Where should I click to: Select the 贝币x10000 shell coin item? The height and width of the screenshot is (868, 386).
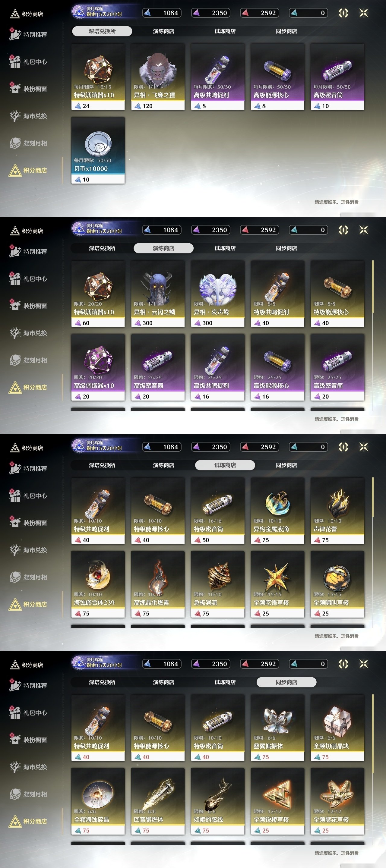point(98,150)
